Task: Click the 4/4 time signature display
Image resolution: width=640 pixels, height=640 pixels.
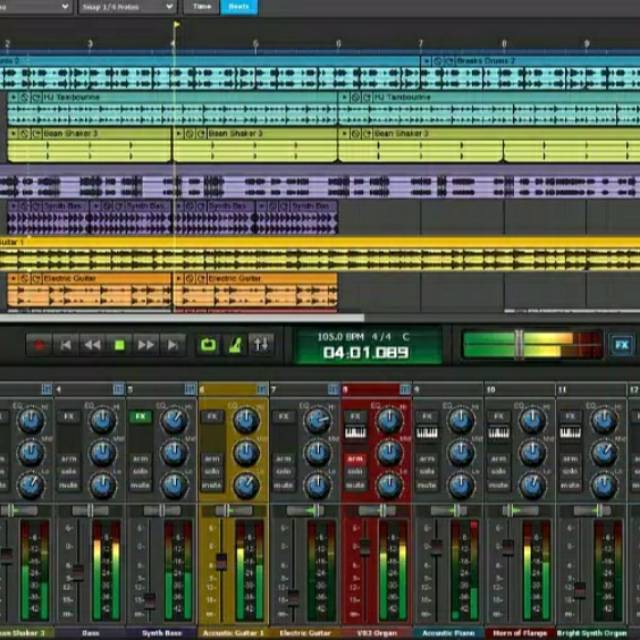Action: click(381, 337)
